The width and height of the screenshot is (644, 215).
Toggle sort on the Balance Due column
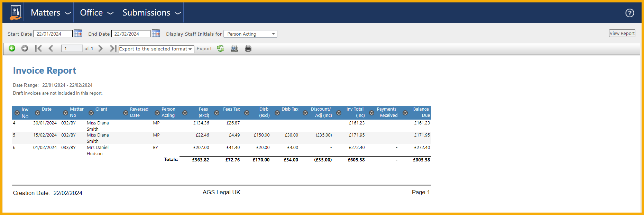pos(405,113)
